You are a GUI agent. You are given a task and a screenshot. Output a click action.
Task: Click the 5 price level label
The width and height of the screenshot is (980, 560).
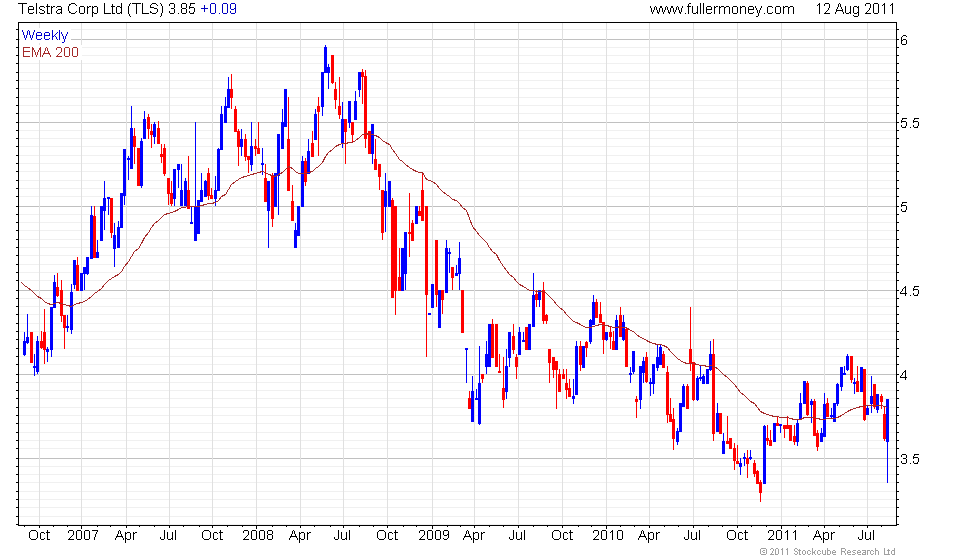[904, 208]
